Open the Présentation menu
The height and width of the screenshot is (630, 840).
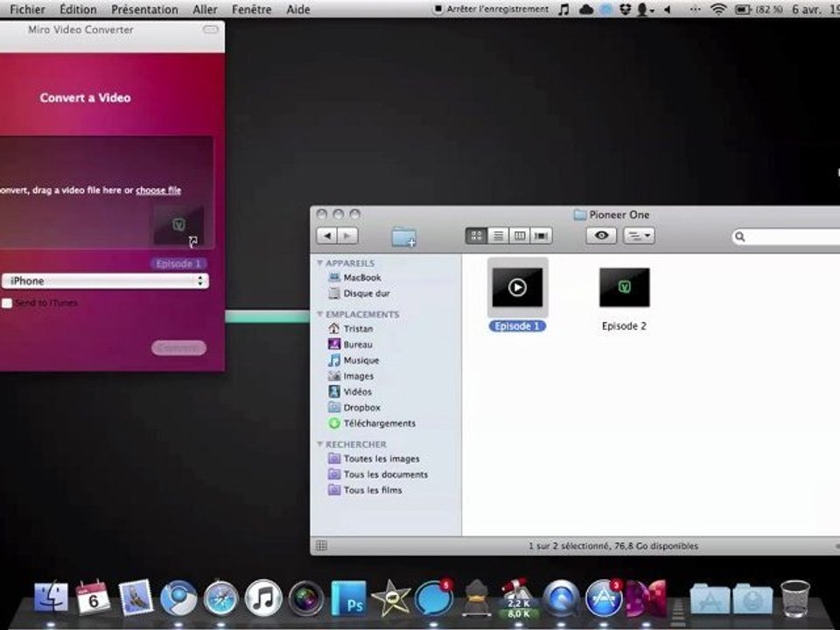[x=144, y=9]
